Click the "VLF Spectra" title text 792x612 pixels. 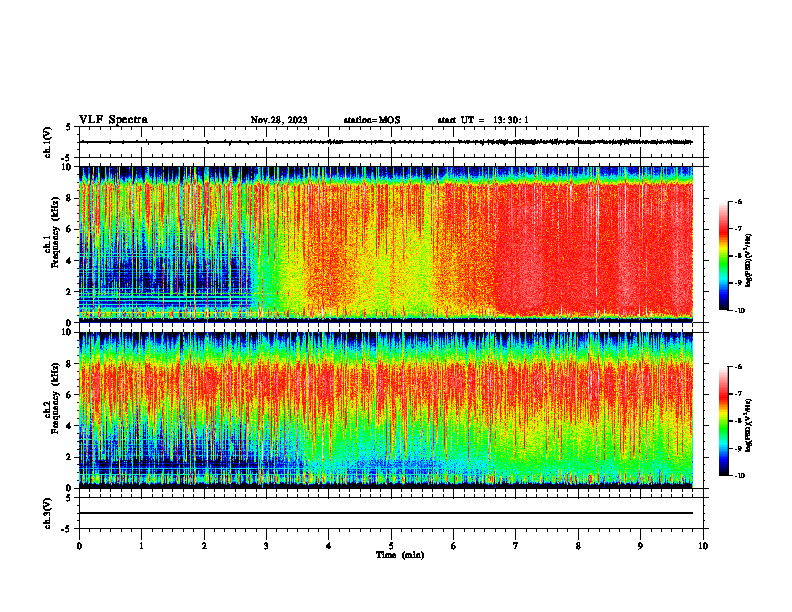pyautogui.click(x=113, y=120)
